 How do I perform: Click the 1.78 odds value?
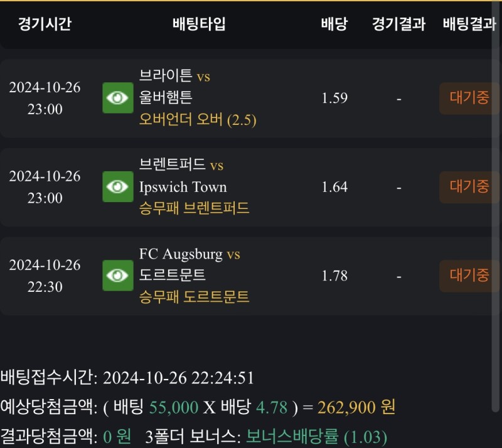pos(334,276)
